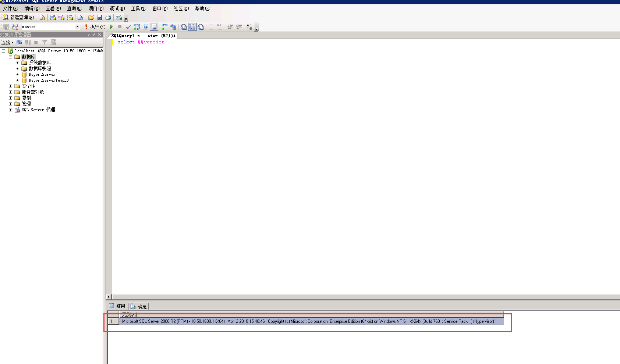Screen dimensions: 620x364
Task: Click the editor horizontal scrollbar left arrow
Action: [109, 297]
